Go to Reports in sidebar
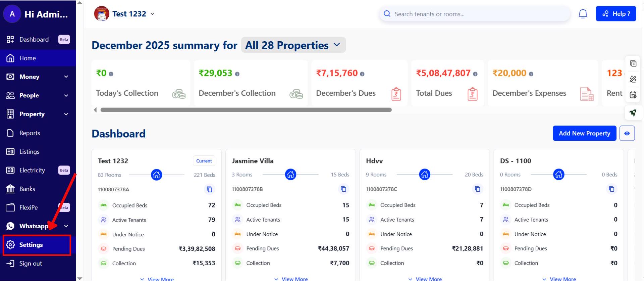 click(x=30, y=133)
